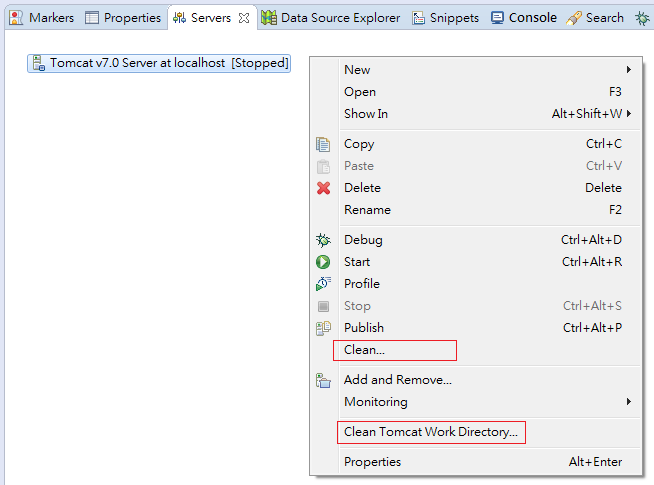Expand the New submenu arrow
The width and height of the screenshot is (654, 485).
[x=629, y=70]
